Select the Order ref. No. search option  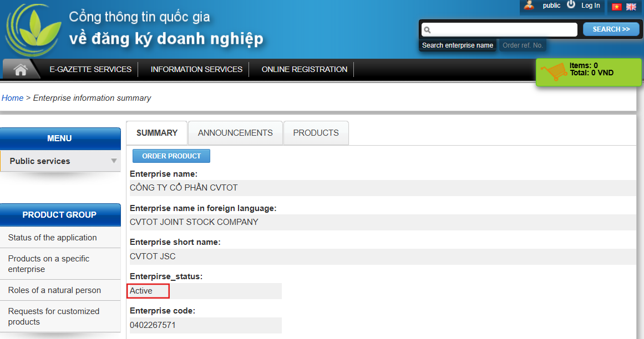pyautogui.click(x=523, y=45)
